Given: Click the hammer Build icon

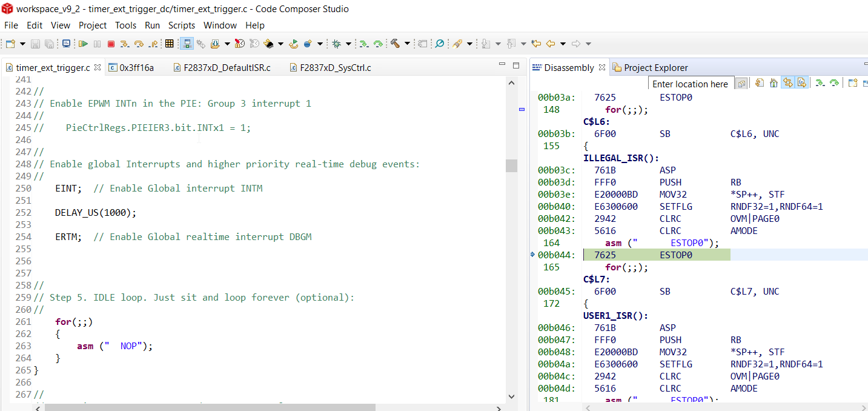Looking at the screenshot, I should (395, 44).
